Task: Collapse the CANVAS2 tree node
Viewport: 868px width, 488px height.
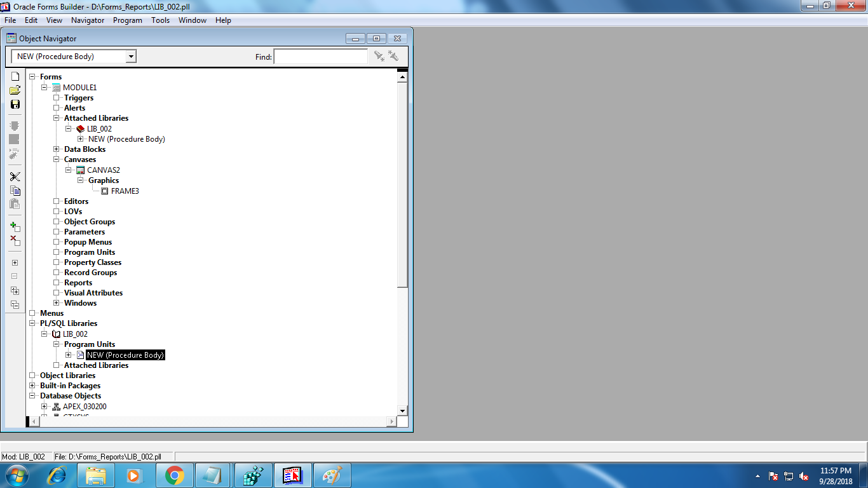Action: (x=69, y=170)
